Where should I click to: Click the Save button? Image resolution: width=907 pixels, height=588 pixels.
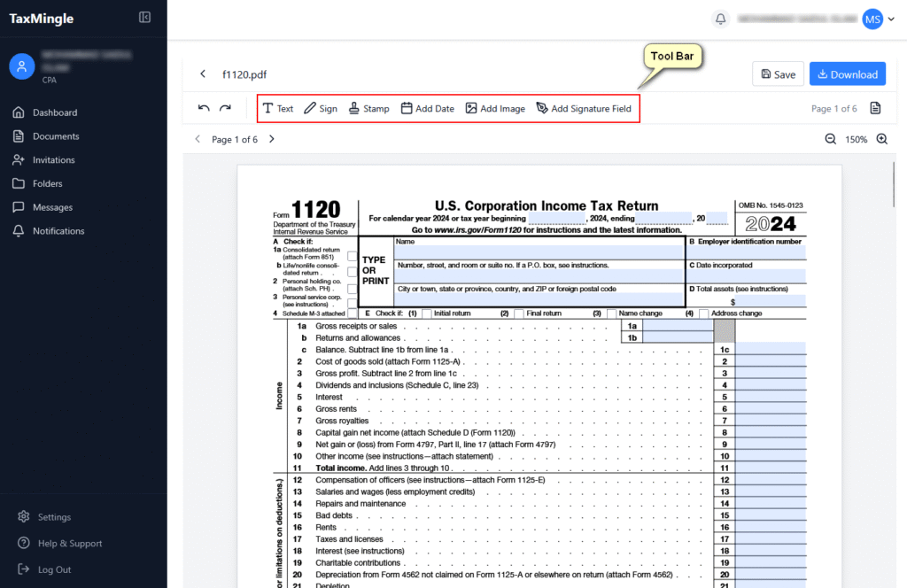pyautogui.click(x=777, y=74)
